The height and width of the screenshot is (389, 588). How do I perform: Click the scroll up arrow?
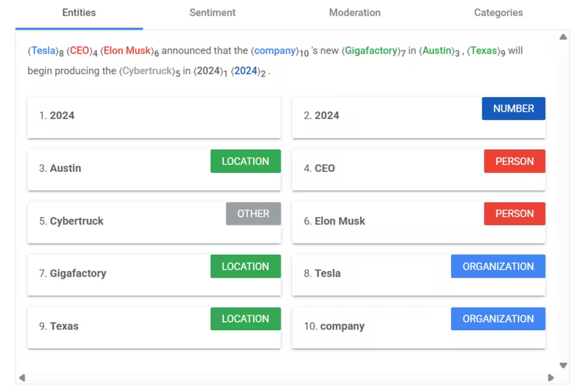[563, 37]
